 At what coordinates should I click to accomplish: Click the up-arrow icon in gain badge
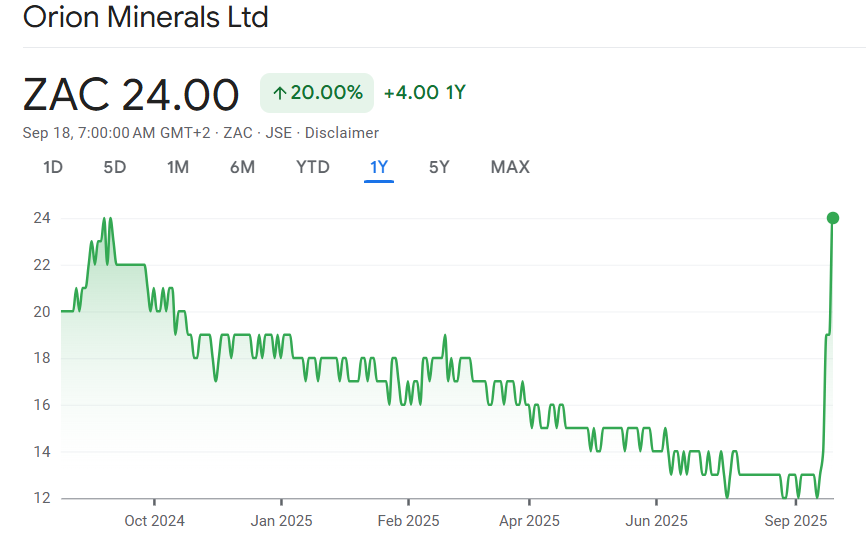(279, 93)
